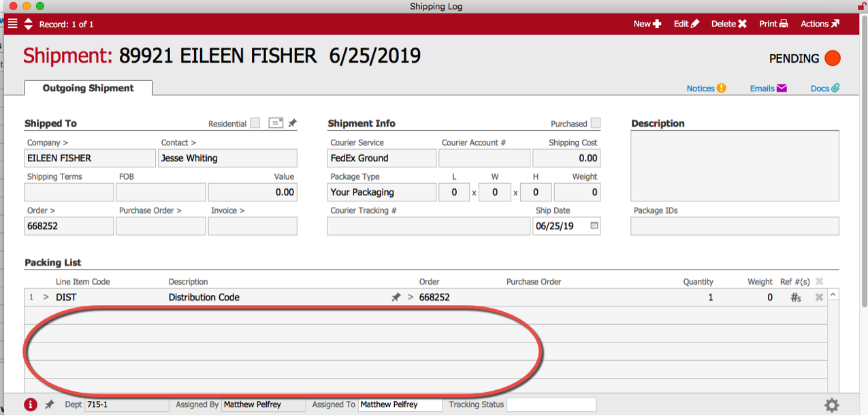Click the Courier Tracking # field
This screenshot has height=416, width=868.
pyautogui.click(x=429, y=226)
